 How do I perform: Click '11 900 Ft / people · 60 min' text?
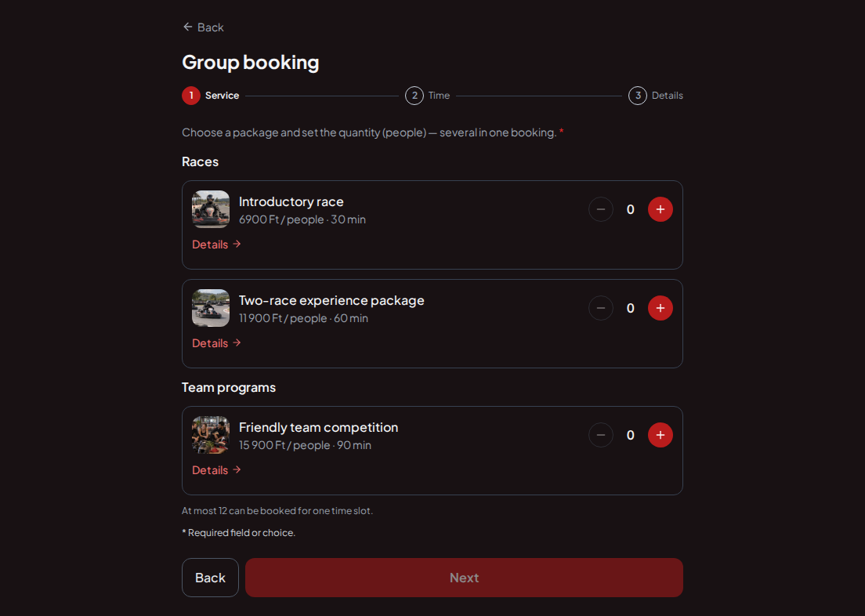click(303, 318)
